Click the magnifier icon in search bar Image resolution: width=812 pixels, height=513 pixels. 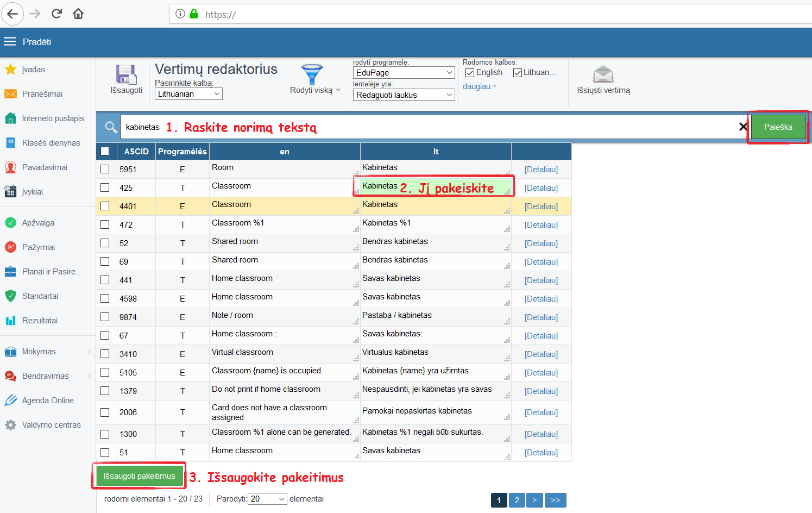(111, 127)
